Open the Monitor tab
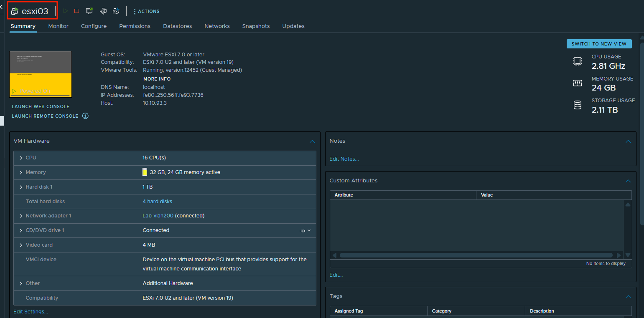The height and width of the screenshot is (318, 644). coord(58,26)
